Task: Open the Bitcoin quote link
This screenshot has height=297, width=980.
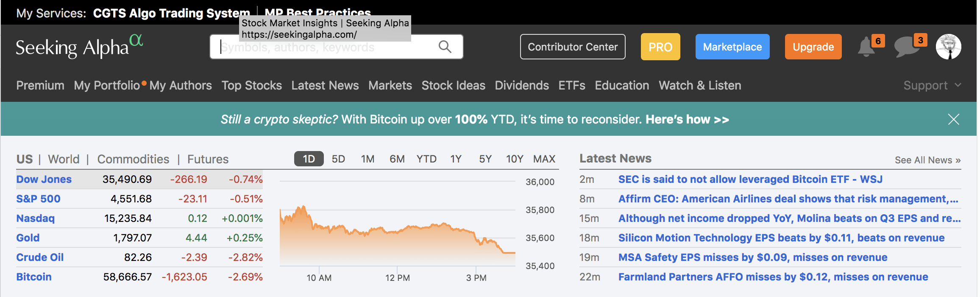Action: tap(34, 277)
